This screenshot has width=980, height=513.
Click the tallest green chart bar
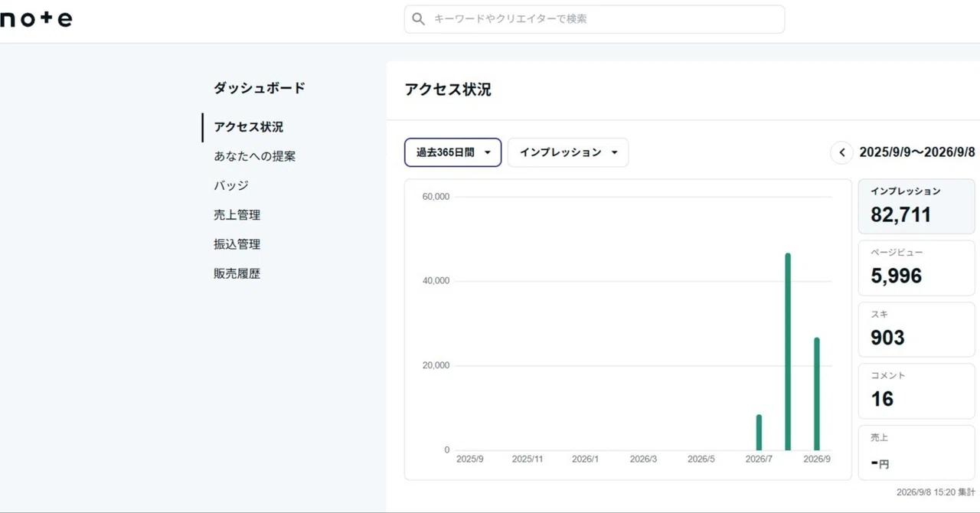pos(788,351)
